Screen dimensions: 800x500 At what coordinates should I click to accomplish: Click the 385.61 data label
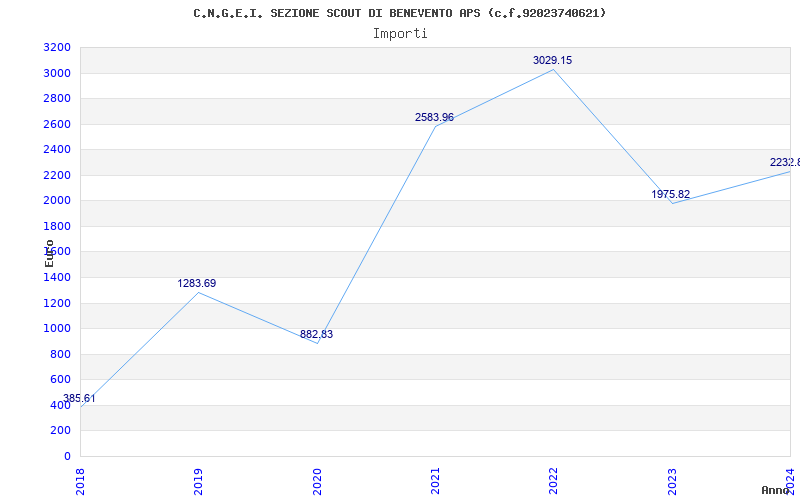[x=79, y=398]
